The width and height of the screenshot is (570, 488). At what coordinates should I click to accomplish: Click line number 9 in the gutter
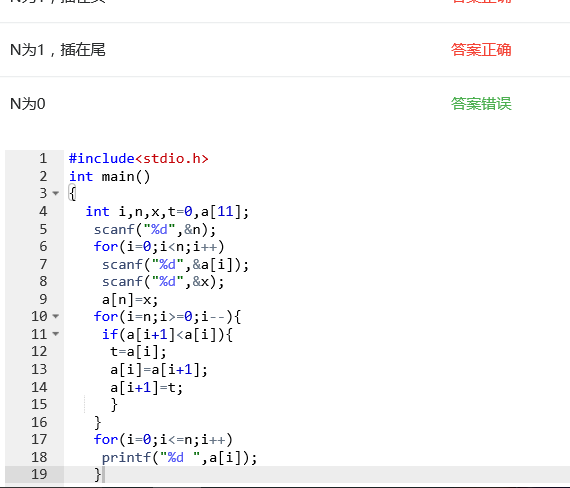[43, 299]
